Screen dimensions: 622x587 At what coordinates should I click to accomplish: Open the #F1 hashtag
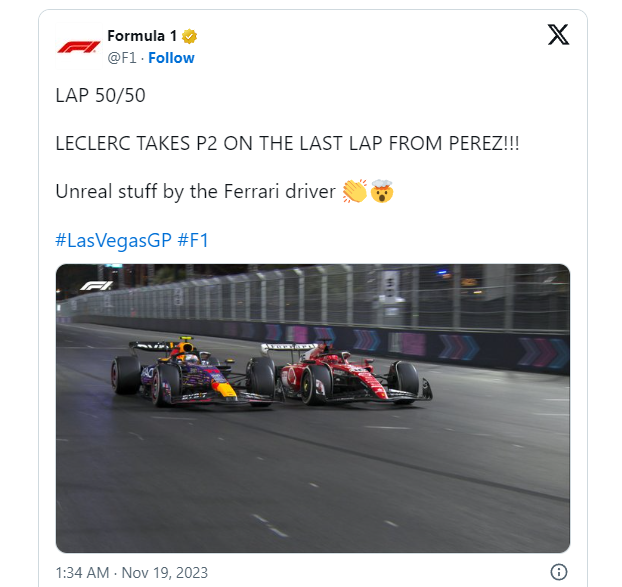click(x=192, y=240)
